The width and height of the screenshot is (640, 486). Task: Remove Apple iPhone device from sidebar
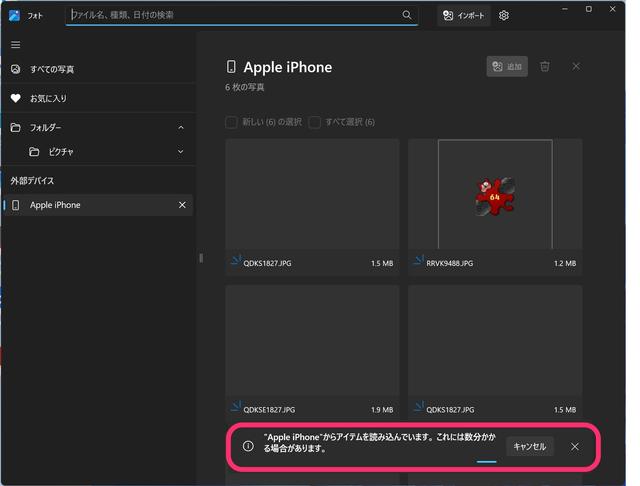[181, 205]
